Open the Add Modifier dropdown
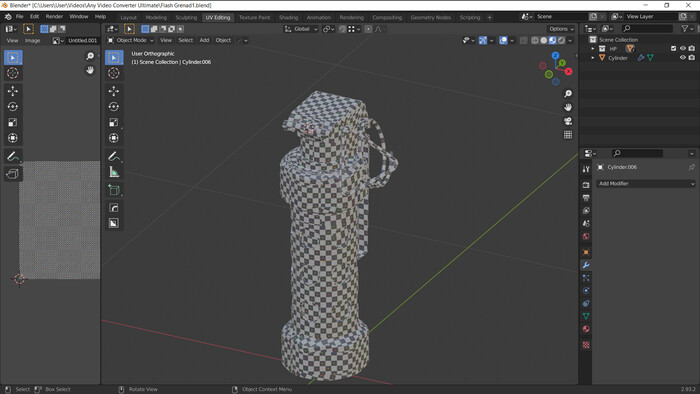Viewport: 700px width, 394px height. (646, 183)
